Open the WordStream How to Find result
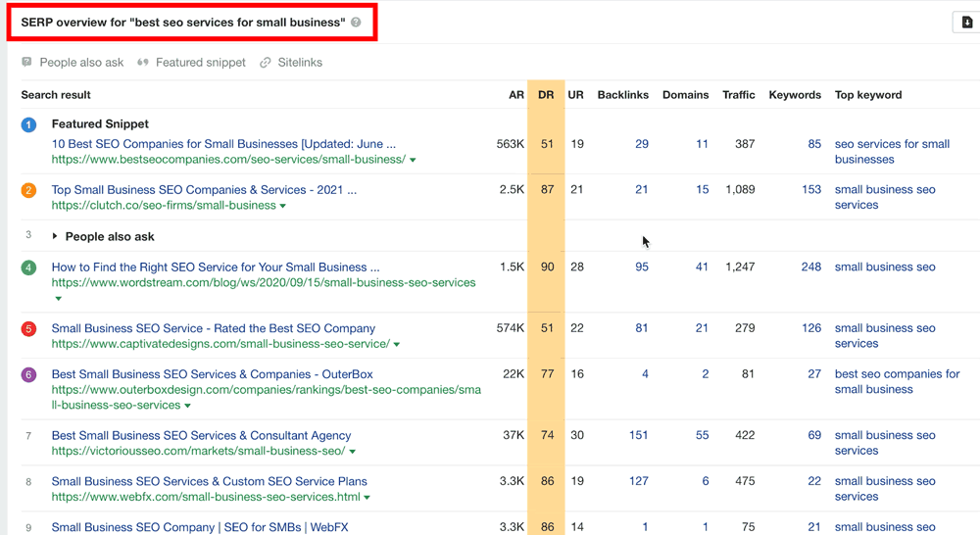980x535 pixels. click(x=216, y=267)
